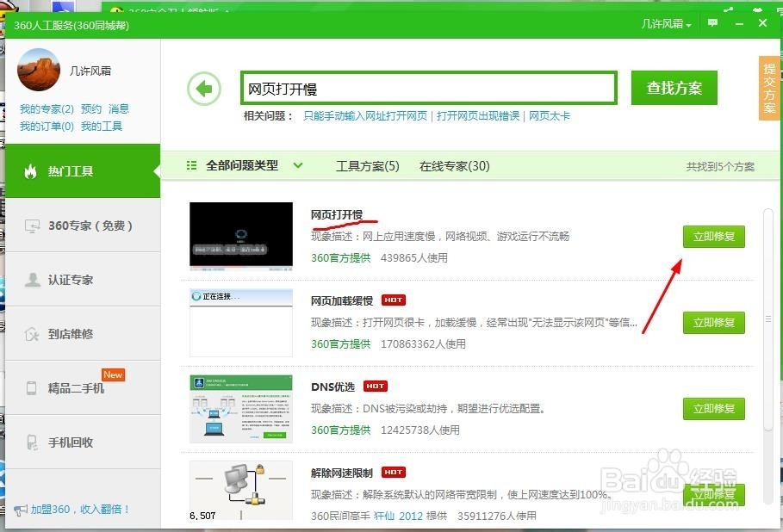Click the user avatar picture
Viewport: 783px width, 532px height.
tap(39, 70)
